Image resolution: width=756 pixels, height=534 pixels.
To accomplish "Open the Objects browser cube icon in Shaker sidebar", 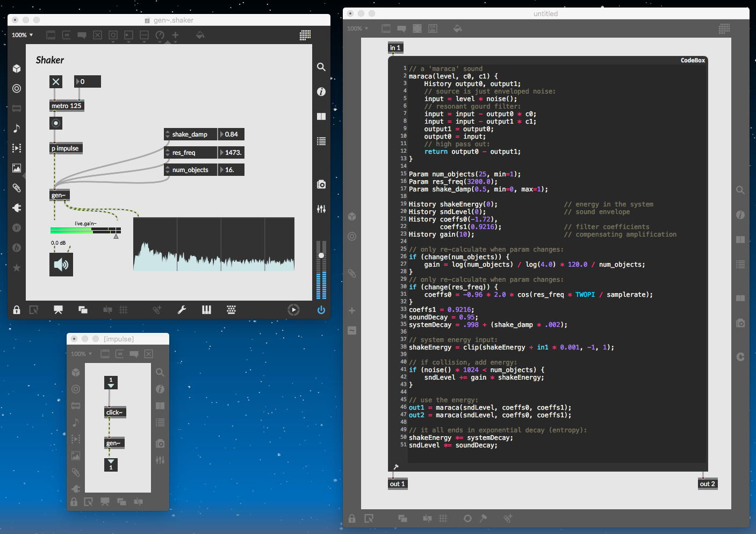I will click(17, 68).
